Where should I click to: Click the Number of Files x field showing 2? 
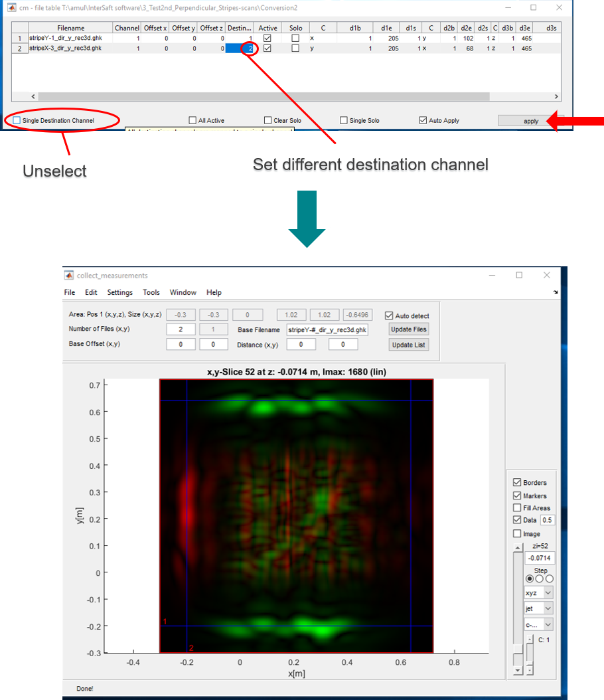point(181,329)
